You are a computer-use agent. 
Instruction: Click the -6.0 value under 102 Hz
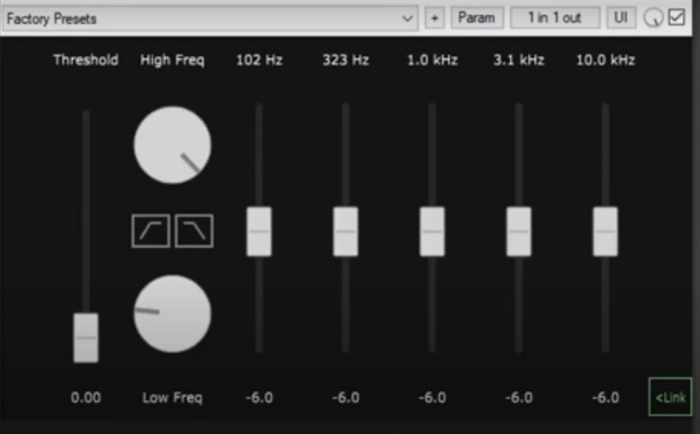pyautogui.click(x=259, y=397)
